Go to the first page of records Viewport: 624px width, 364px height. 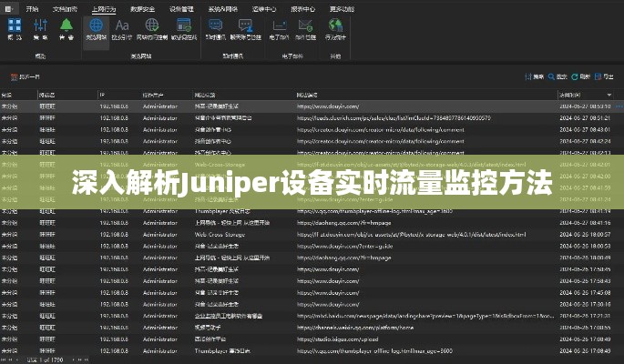point(4,360)
